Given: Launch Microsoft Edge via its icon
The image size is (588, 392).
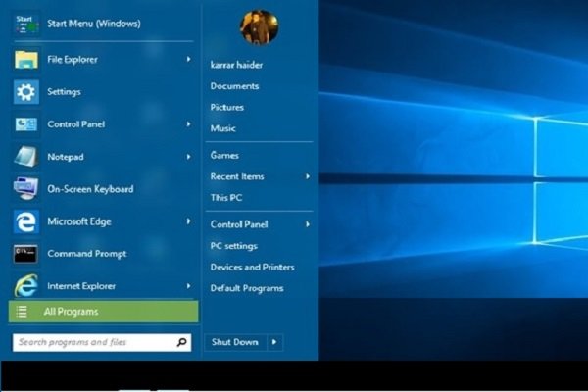Looking at the screenshot, I should pos(25,221).
